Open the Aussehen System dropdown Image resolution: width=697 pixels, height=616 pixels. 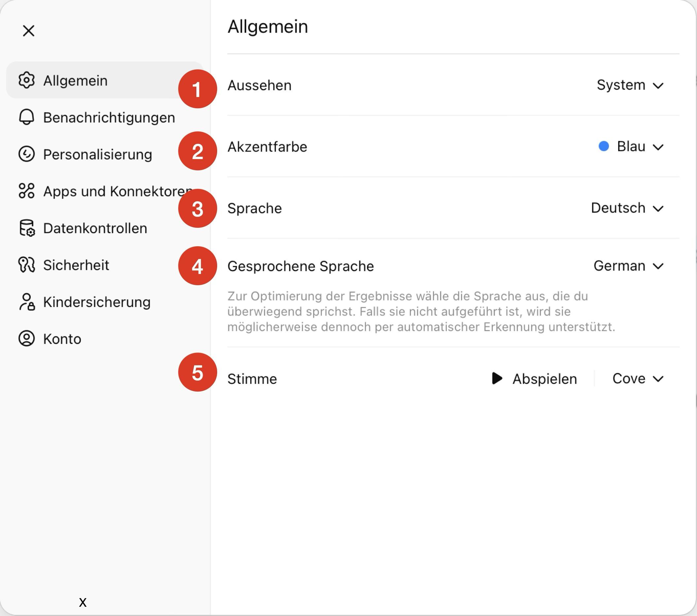point(630,85)
